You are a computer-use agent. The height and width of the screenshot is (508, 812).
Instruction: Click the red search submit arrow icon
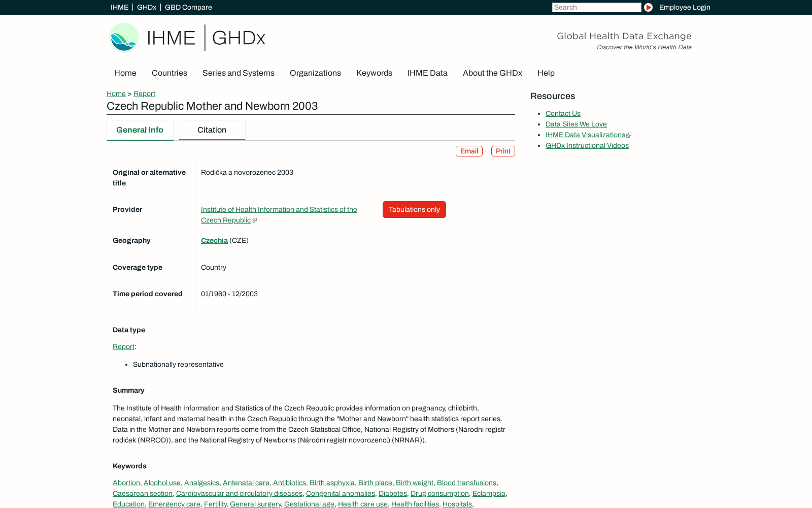pyautogui.click(x=648, y=7)
